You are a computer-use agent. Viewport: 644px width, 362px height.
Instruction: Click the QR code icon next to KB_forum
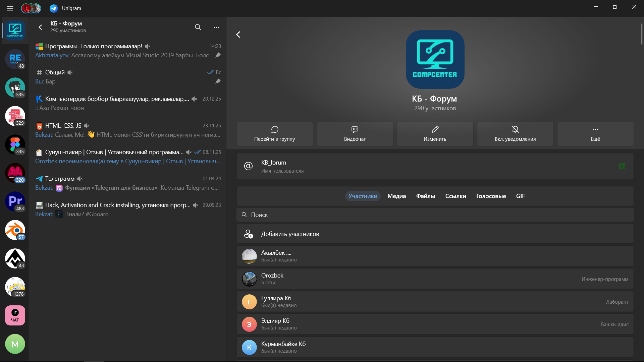[622, 166]
